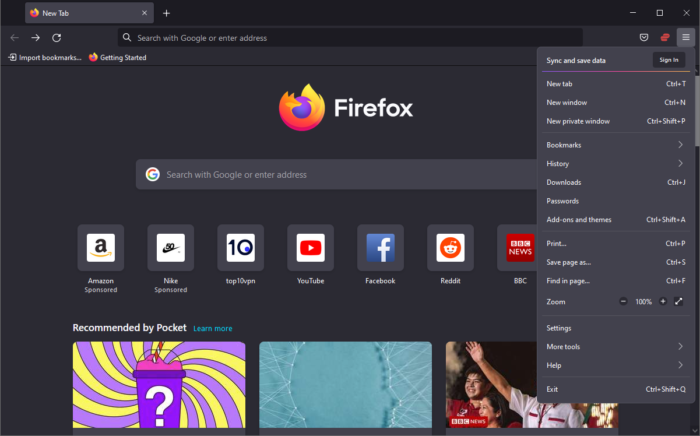Click the magnifier icon in address bar
Screen dimensions: 700x436
coord(127,37)
